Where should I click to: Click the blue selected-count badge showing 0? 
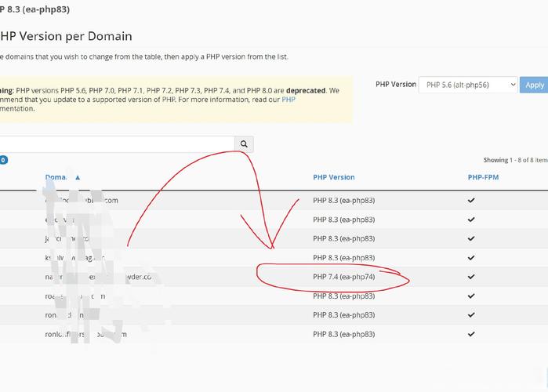pos(3,160)
